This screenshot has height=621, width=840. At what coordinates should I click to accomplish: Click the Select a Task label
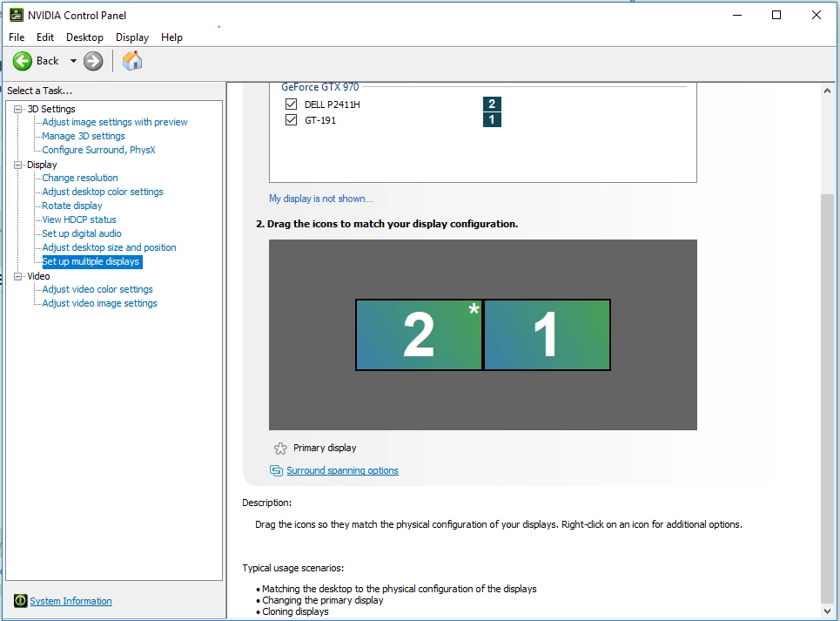pyautogui.click(x=40, y=91)
